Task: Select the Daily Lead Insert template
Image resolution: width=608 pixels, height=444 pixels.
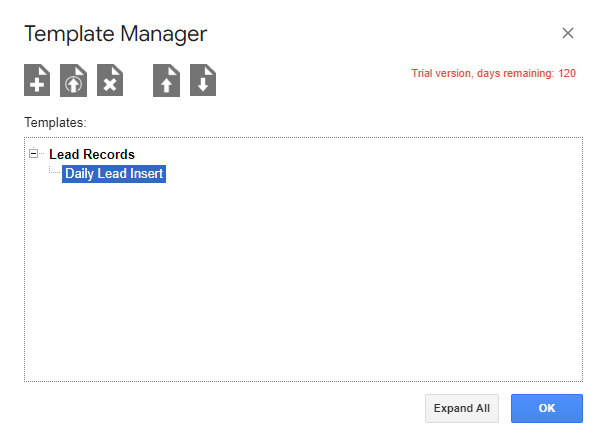Action: (114, 174)
